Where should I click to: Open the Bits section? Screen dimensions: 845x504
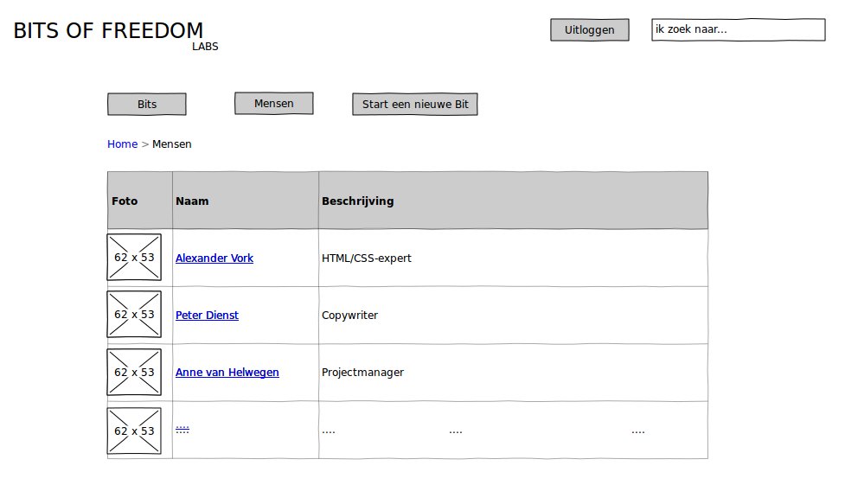click(x=147, y=105)
